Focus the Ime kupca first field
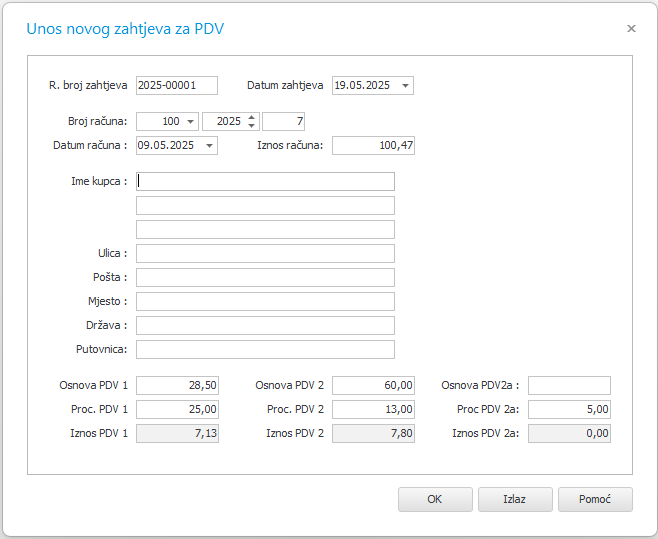Image resolution: width=658 pixels, height=539 pixels. pyautogui.click(x=265, y=181)
